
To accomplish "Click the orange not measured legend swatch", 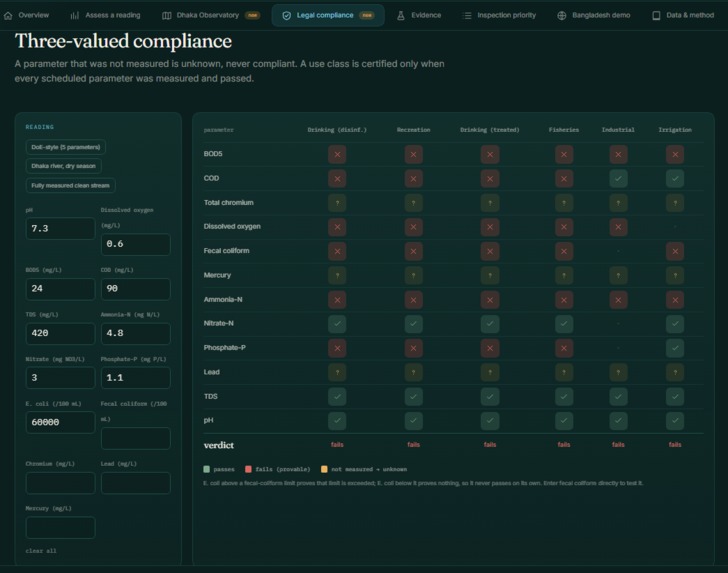I will point(324,469).
